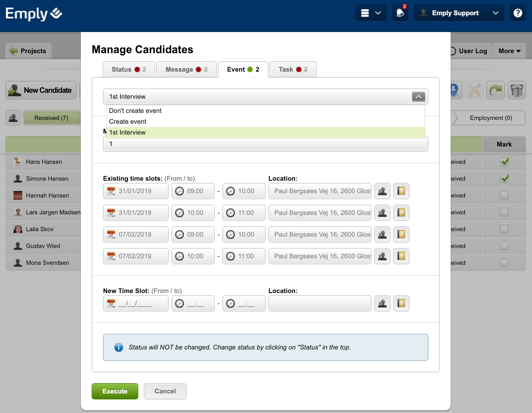Click participants icon on first existing slot
The image size is (532, 413).
click(x=382, y=191)
